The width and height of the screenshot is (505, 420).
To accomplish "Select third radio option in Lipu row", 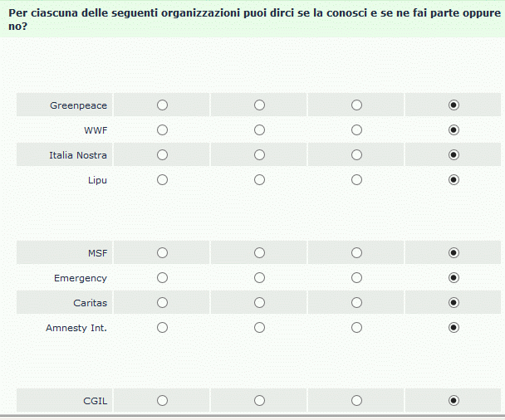I will click(x=356, y=179).
